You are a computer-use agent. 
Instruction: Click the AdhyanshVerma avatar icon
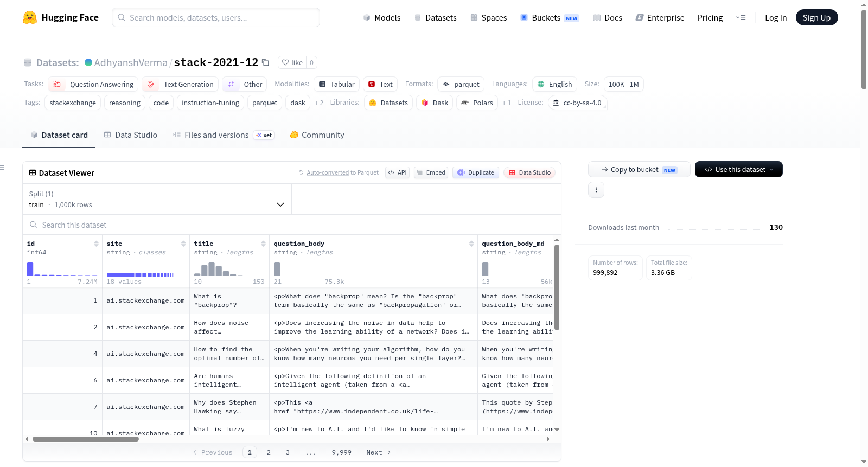coord(88,62)
